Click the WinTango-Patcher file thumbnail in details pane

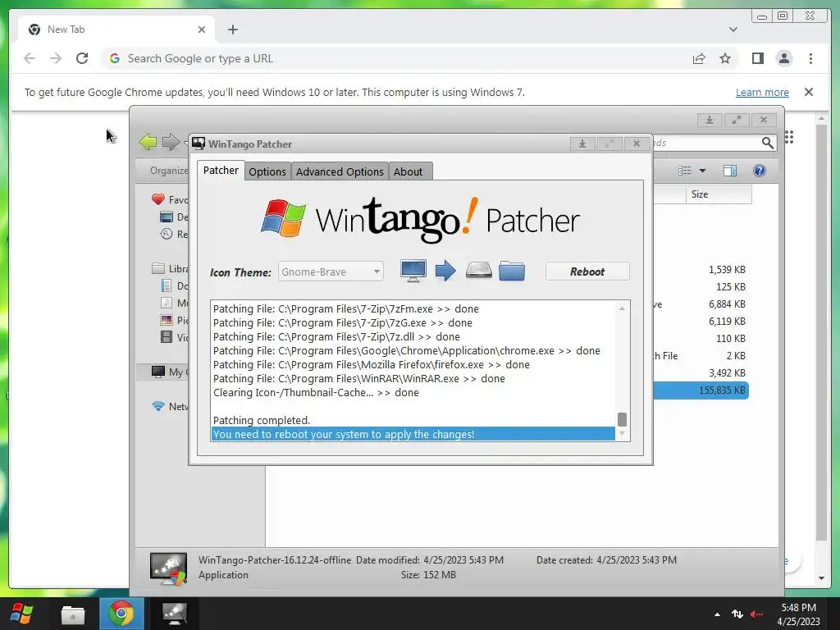point(169,569)
